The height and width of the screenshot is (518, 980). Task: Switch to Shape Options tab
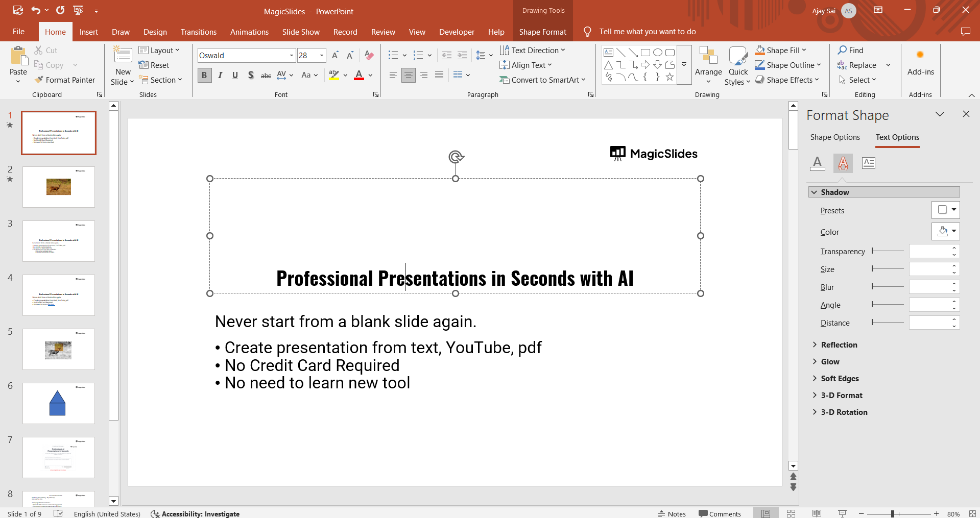(x=835, y=137)
